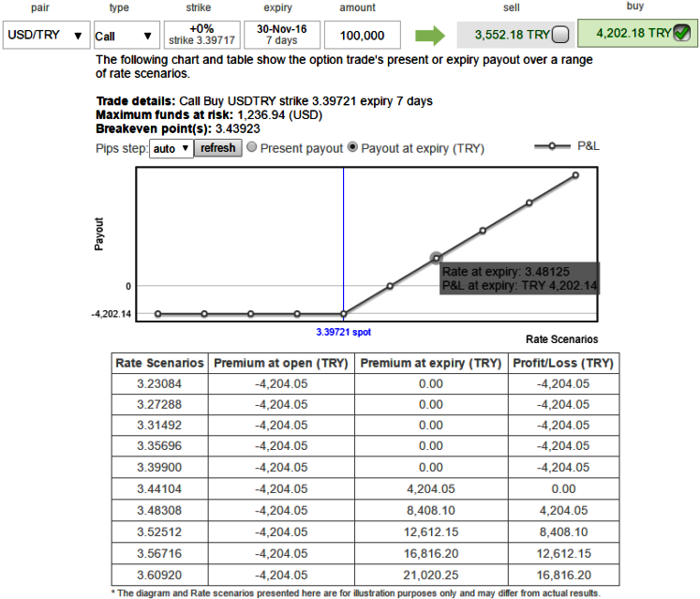This screenshot has width=700, height=599.
Task: Click the Breakeven point value 3.43923
Action: pyautogui.click(x=237, y=129)
